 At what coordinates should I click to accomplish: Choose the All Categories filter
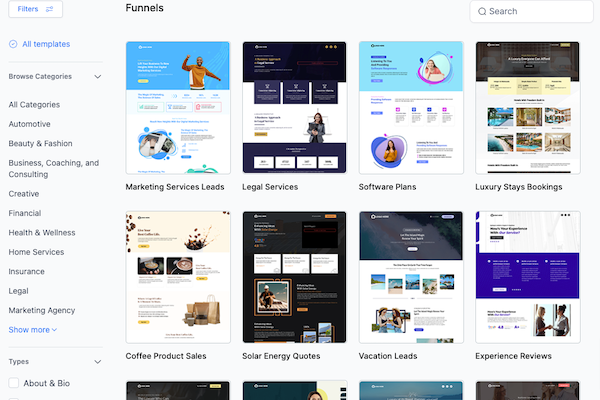pos(34,104)
